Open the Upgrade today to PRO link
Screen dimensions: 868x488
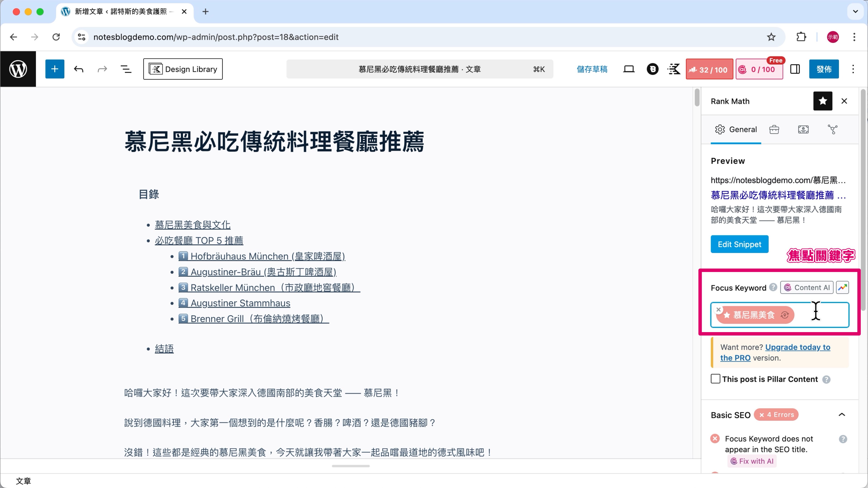[x=797, y=347]
